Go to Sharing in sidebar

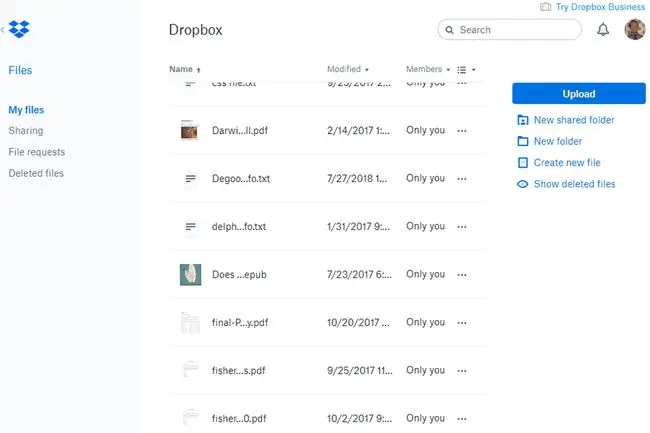(26, 131)
